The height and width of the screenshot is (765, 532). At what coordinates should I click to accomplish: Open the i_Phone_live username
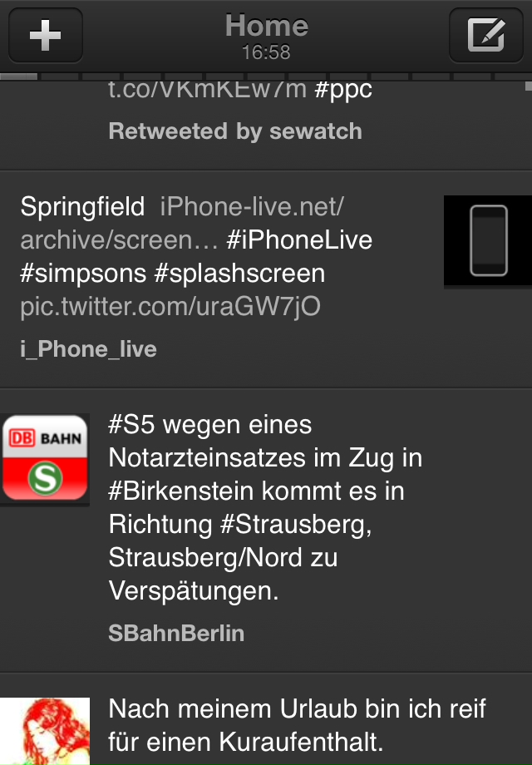point(89,349)
